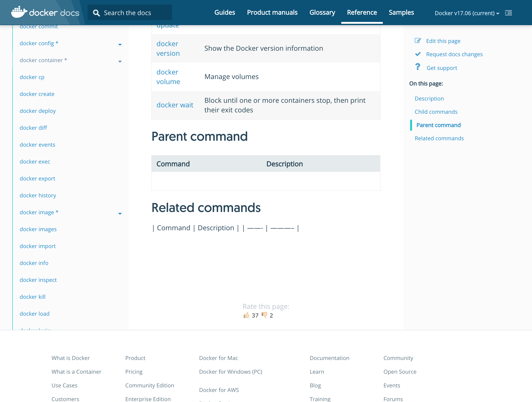Focus the Search the docs field
The image size is (532, 402).
(130, 13)
